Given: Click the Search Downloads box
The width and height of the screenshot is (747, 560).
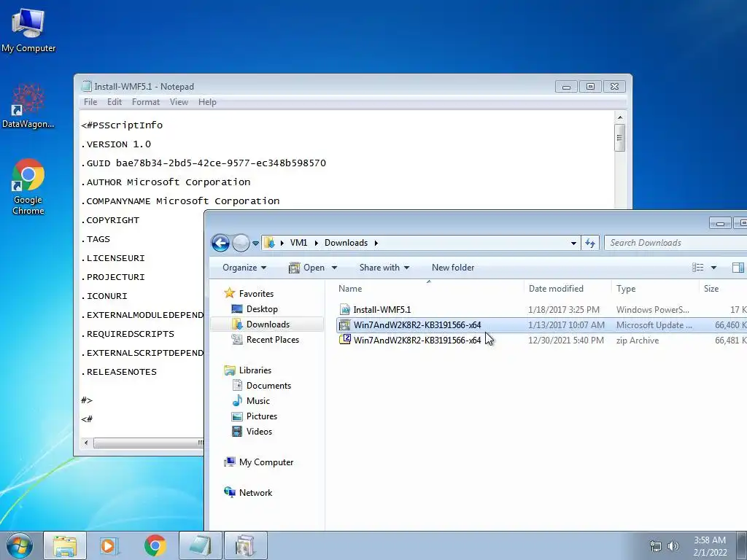Looking at the screenshot, I should coord(676,243).
